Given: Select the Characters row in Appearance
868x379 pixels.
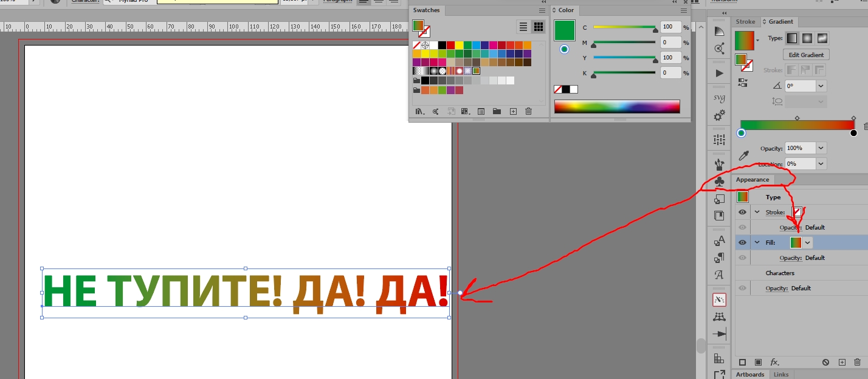Looking at the screenshot, I should tap(801, 273).
